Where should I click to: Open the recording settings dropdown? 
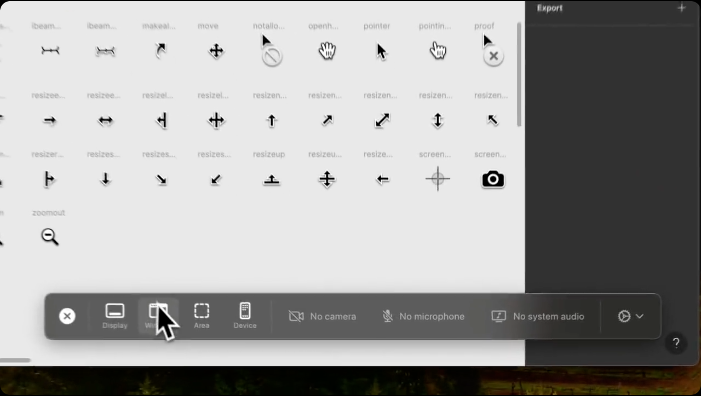[631, 316]
